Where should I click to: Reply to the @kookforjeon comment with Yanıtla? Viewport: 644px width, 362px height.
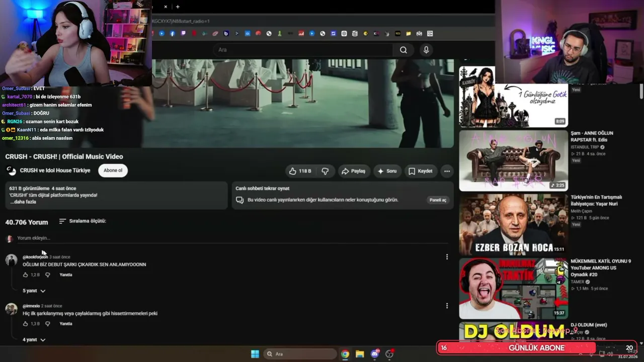click(x=66, y=275)
